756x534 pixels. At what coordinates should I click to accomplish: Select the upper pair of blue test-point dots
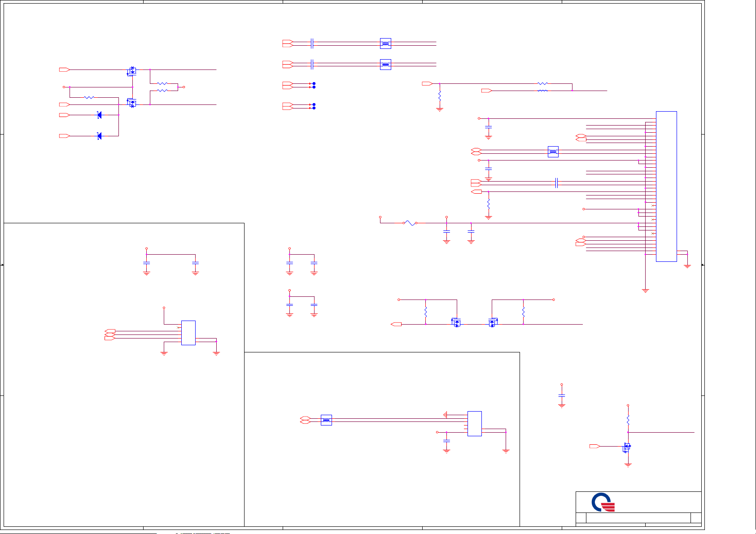tap(314, 85)
